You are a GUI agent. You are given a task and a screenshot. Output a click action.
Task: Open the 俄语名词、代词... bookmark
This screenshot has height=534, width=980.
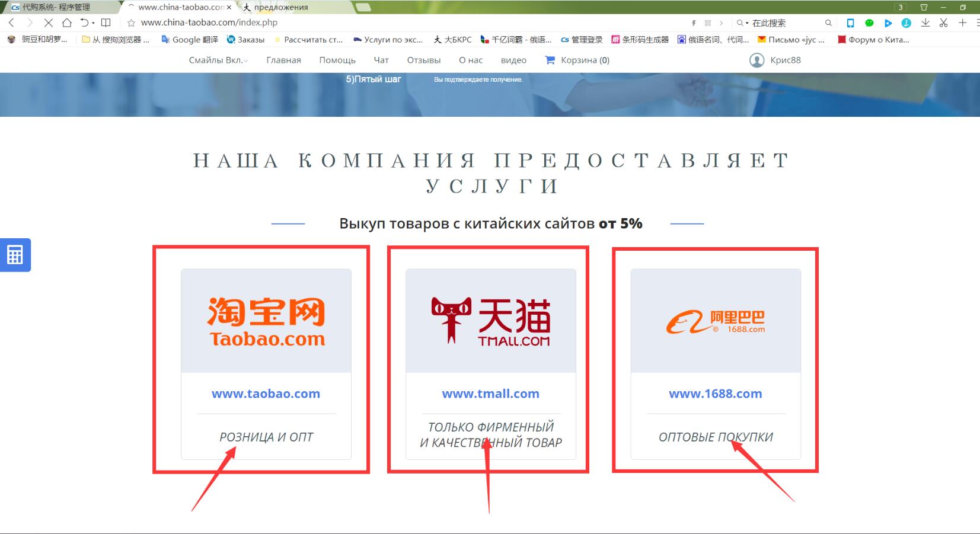click(713, 40)
